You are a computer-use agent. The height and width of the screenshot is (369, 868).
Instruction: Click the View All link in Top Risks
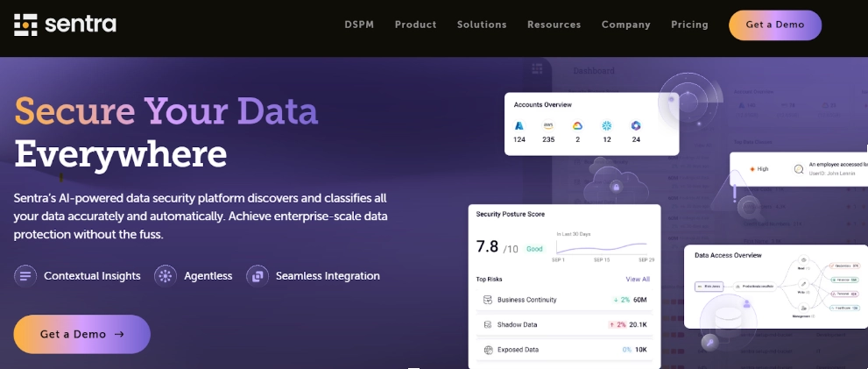638,280
